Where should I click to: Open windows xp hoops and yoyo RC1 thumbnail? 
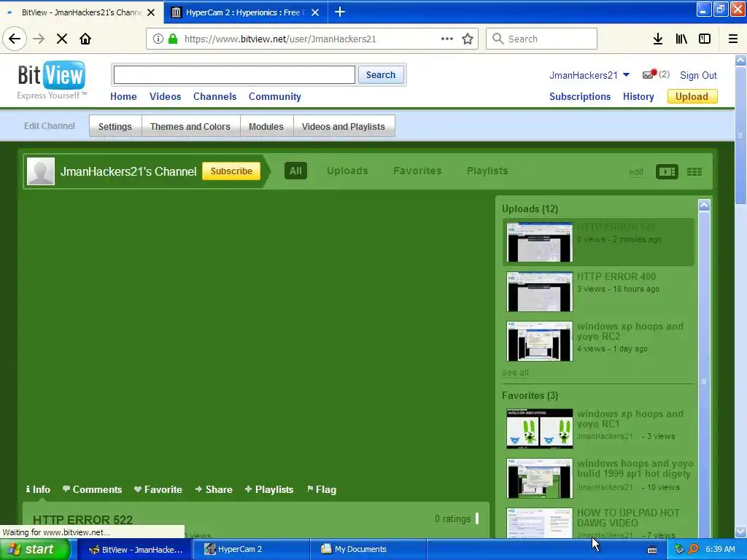point(540,429)
